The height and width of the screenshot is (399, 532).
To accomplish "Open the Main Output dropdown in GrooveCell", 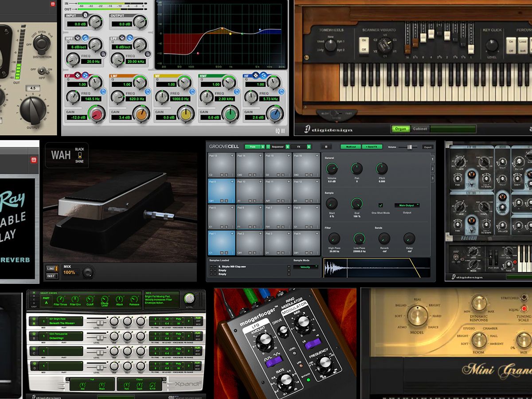I will (407, 205).
